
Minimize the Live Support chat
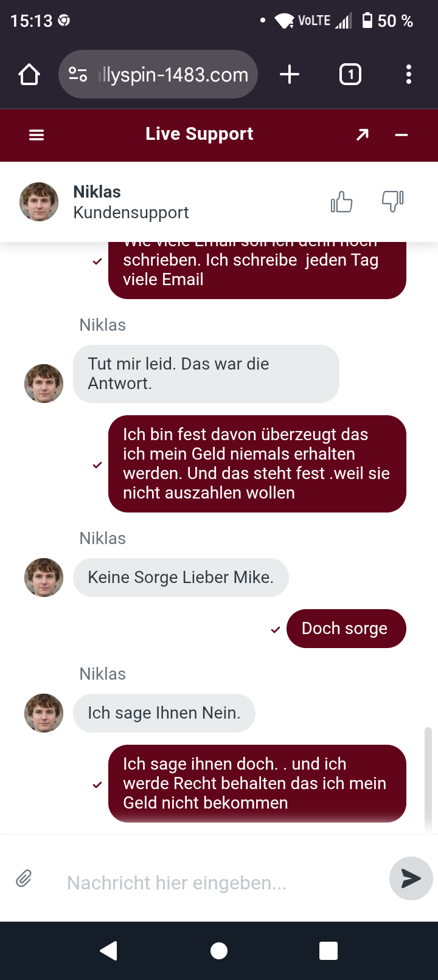[x=401, y=135]
